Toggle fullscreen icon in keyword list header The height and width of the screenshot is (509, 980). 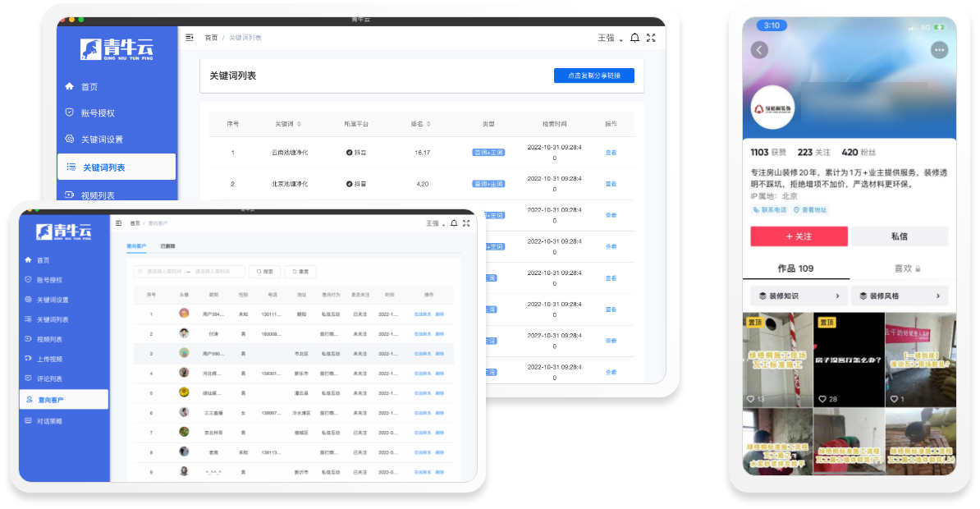651,38
